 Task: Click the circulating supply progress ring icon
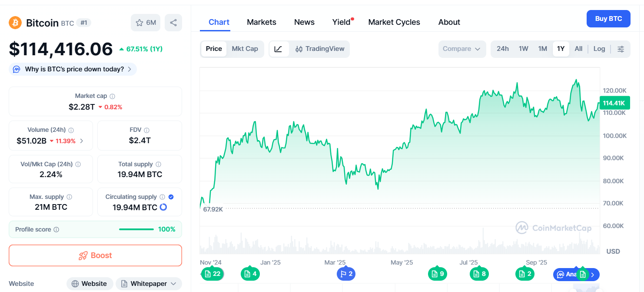tap(163, 207)
